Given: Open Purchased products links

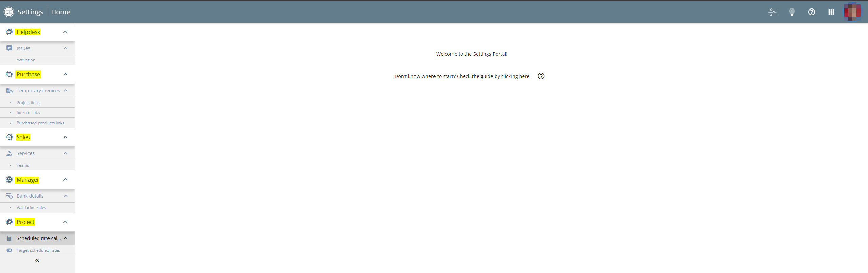Looking at the screenshot, I should [40, 123].
